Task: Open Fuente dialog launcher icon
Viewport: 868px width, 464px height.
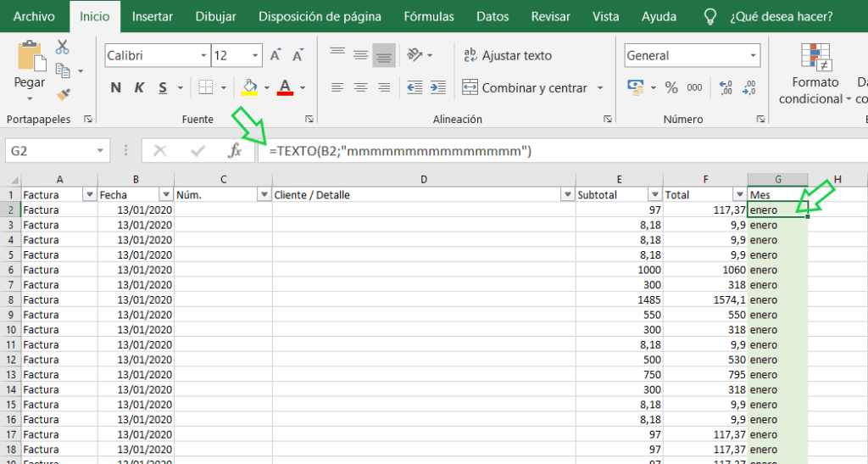Action: tap(309, 119)
